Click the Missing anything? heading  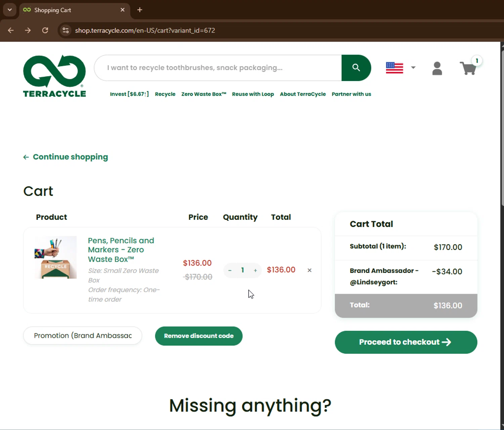coord(250,406)
